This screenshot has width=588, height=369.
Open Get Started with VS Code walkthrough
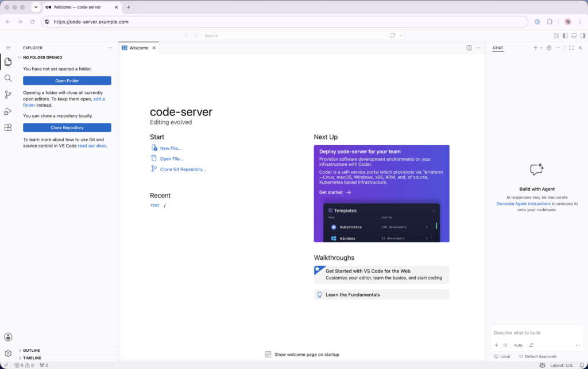click(381, 274)
